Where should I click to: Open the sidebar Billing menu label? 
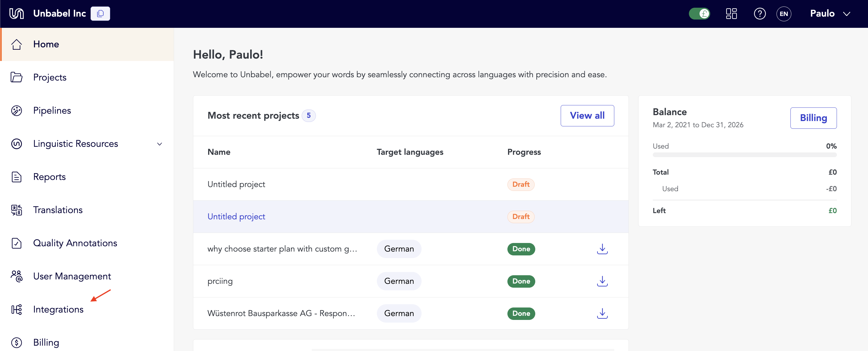(x=46, y=343)
